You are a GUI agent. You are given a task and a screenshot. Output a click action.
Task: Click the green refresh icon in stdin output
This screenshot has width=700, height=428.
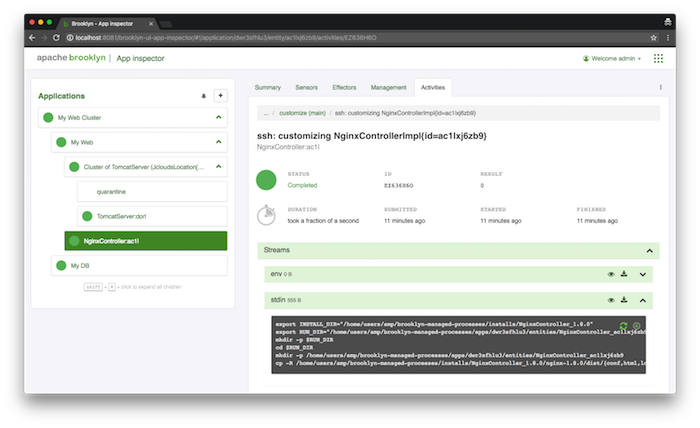pyautogui.click(x=623, y=326)
